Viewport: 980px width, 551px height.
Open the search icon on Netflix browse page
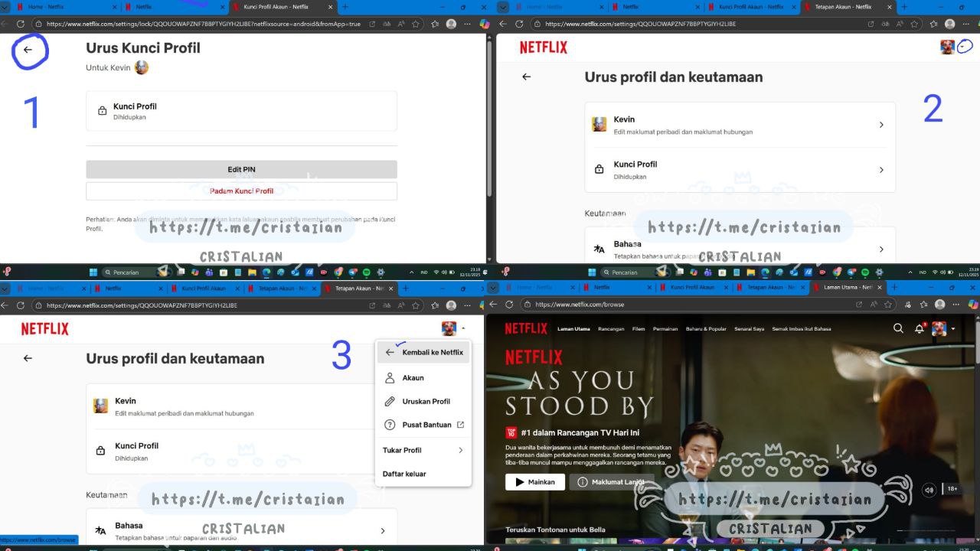coord(898,328)
